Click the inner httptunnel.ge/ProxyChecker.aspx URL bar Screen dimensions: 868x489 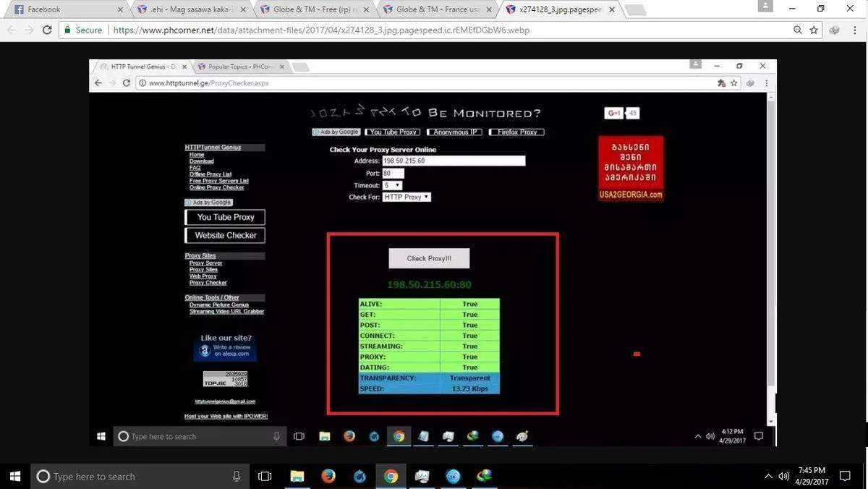[x=427, y=83]
